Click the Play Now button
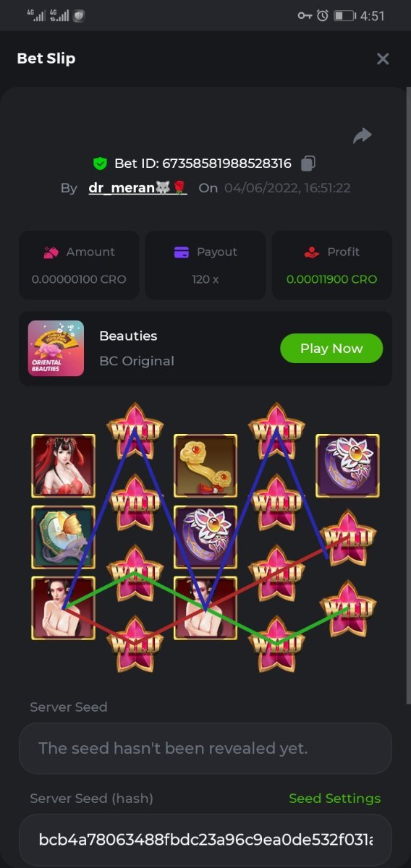Screen dimensions: 411x868 coord(331,349)
